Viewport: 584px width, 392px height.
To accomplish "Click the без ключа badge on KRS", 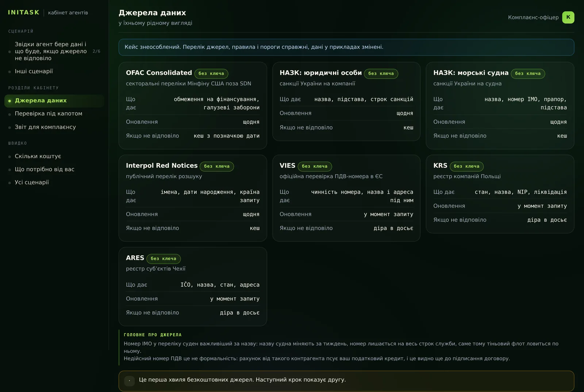I will [466, 166].
